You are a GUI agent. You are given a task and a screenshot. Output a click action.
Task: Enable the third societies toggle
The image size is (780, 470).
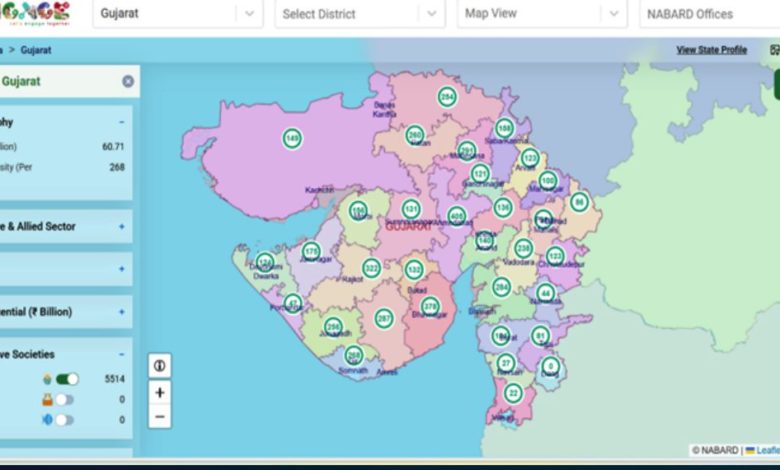coord(64,420)
